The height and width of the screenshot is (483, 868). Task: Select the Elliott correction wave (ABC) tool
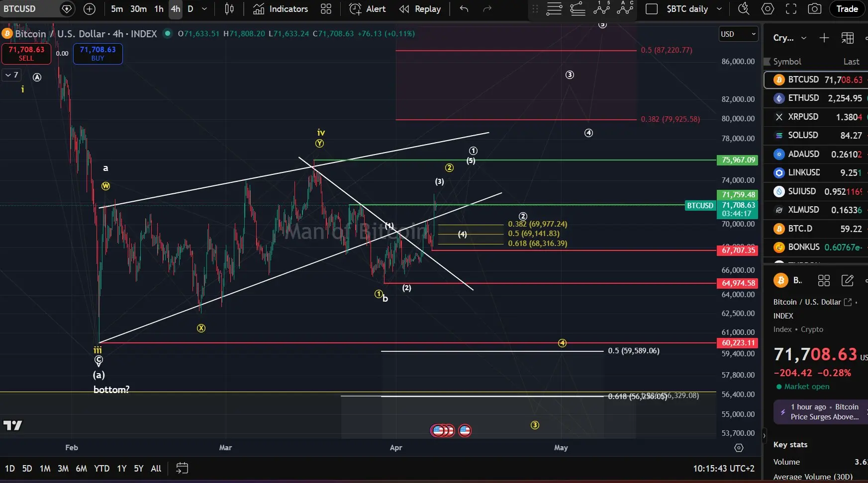(625, 8)
